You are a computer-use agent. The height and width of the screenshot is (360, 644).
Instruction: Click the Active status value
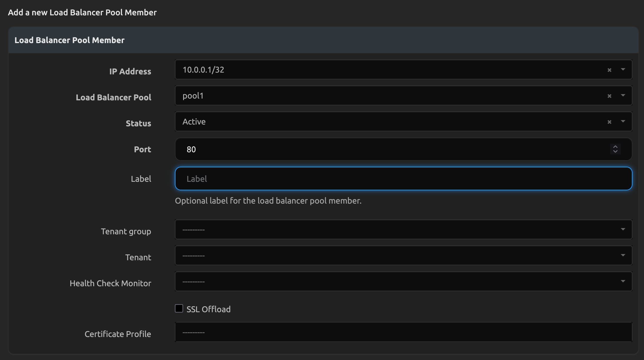tap(194, 122)
